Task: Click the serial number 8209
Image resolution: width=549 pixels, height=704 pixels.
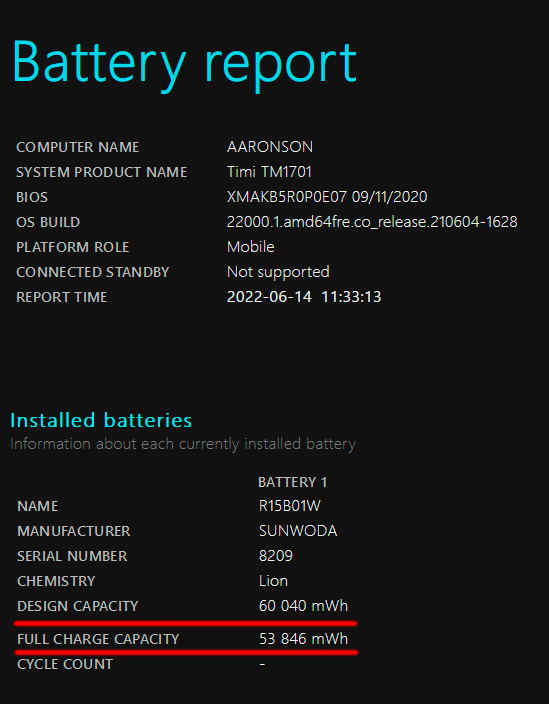Action: 276,556
